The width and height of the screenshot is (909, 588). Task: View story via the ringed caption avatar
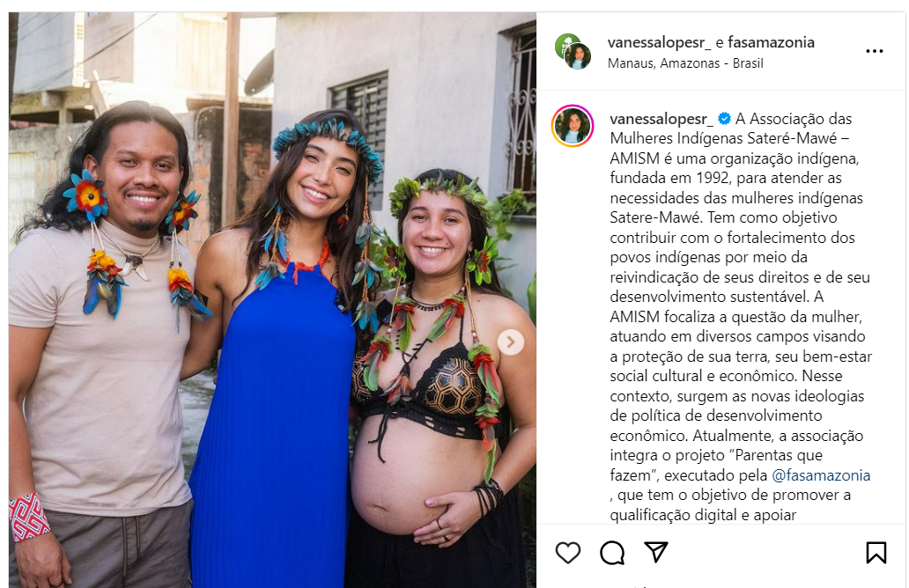click(573, 126)
